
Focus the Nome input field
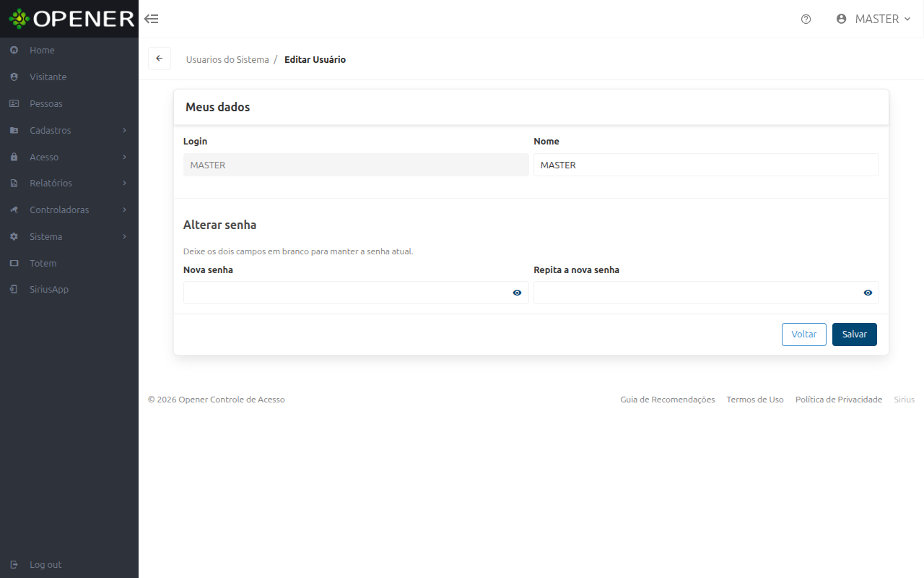pos(706,165)
